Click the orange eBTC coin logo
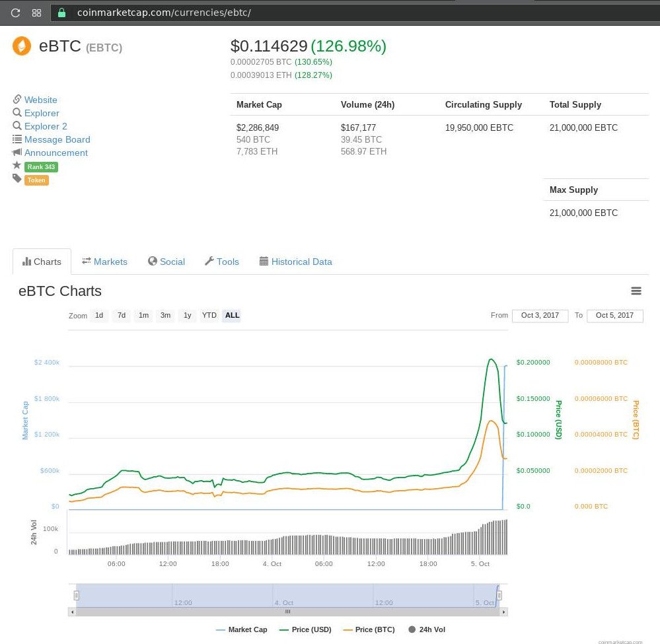Screen dimensions: 660x644 pyautogui.click(x=22, y=46)
